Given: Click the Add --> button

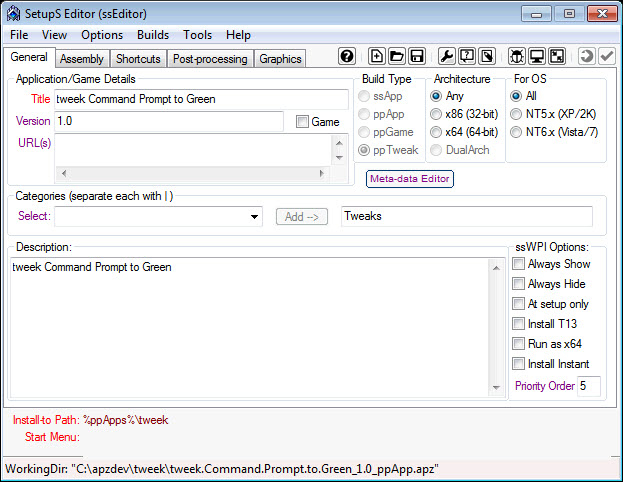Looking at the screenshot, I should click(x=302, y=217).
